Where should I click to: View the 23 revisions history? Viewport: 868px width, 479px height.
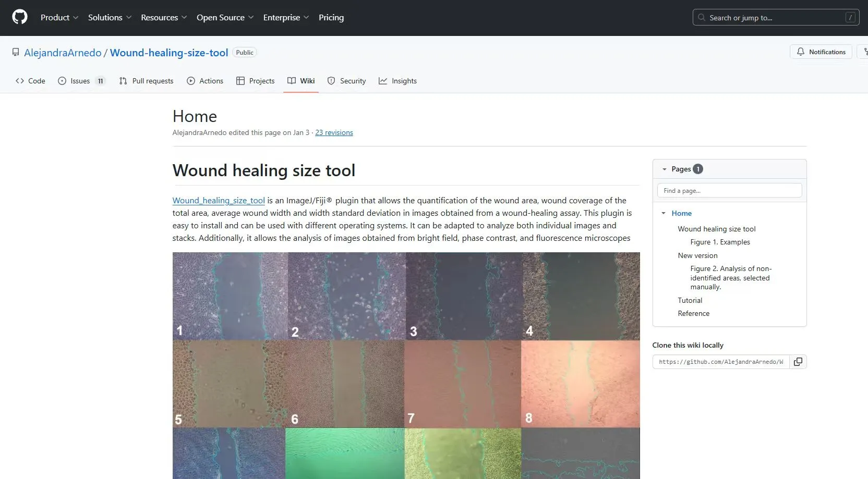coord(334,132)
